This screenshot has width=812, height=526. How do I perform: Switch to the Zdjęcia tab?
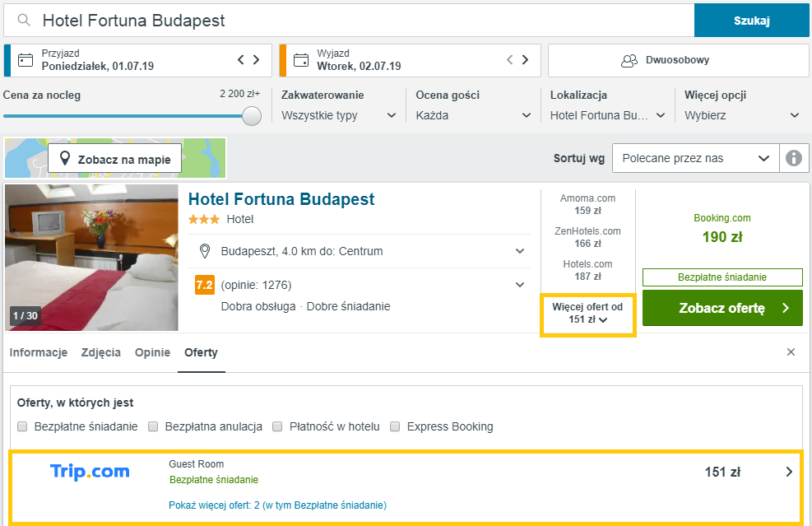101,352
